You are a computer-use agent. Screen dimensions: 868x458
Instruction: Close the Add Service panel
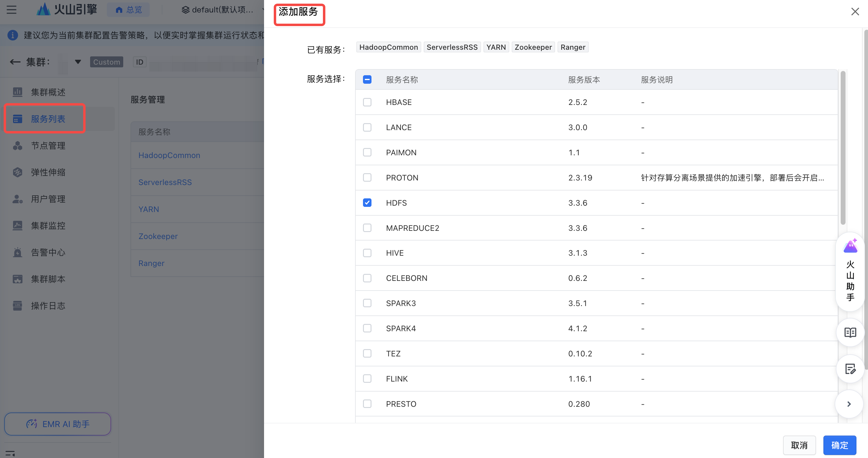coord(855,12)
